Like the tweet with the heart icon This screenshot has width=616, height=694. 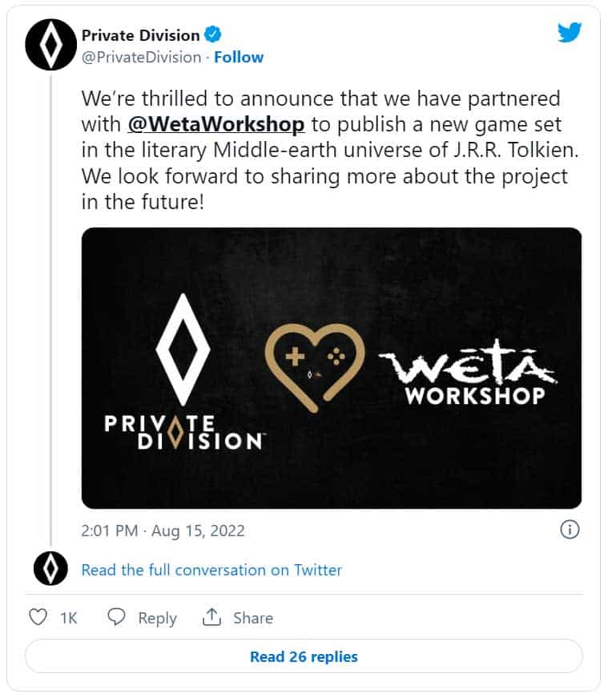pos(38,617)
